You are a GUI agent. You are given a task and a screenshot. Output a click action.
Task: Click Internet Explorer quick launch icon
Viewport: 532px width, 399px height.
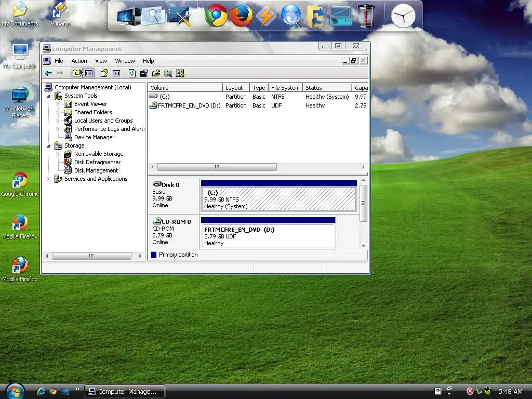point(42,391)
